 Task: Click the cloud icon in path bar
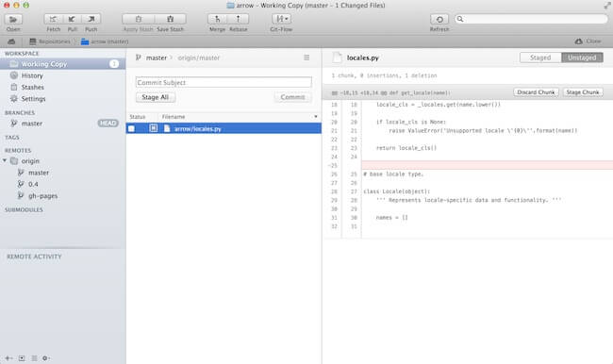(x=11, y=41)
